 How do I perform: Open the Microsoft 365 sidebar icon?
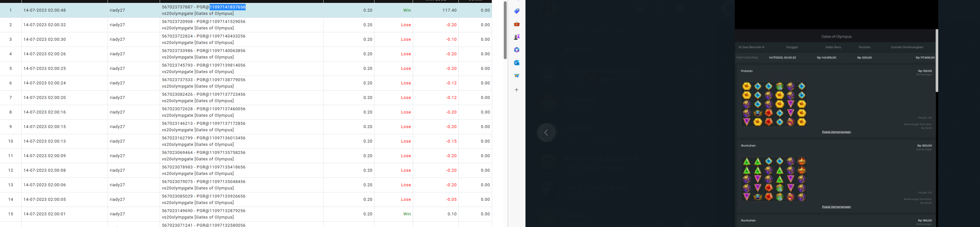pyautogui.click(x=516, y=50)
